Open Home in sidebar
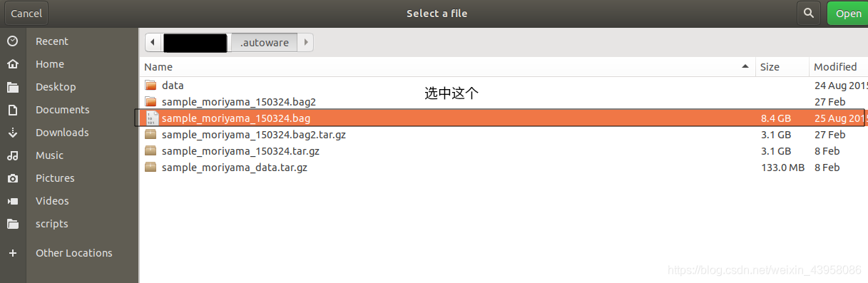Viewport: 868px width, 283px height. point(50,64)
